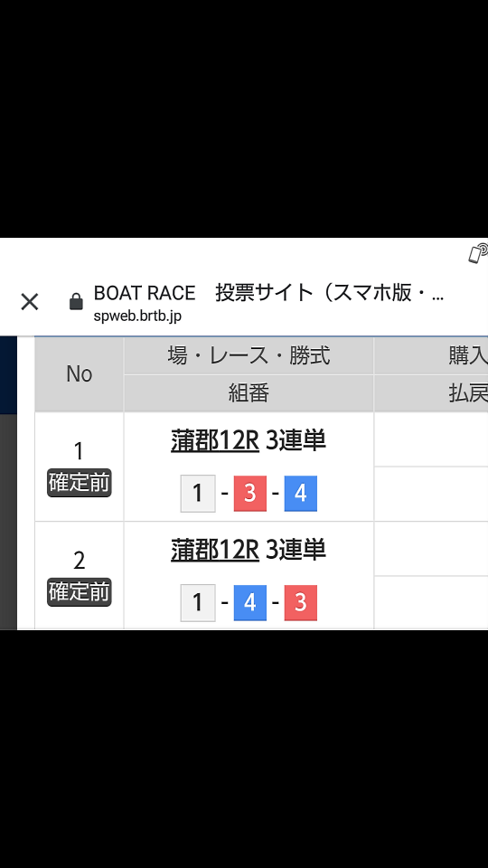Click the 払戻 sub-header cell
The width and height of the screenshot is (488, 868).
click(x=432, y=393)
